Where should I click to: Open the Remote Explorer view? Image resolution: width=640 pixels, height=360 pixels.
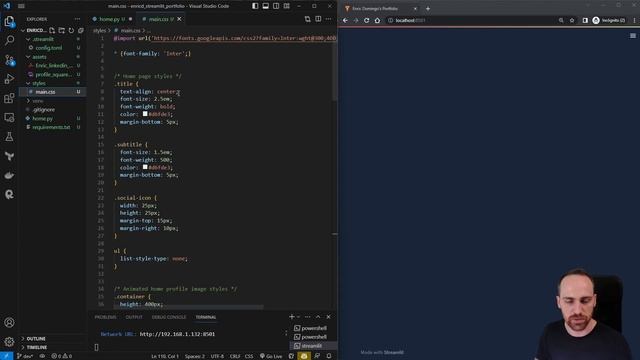tap(9, 118)
